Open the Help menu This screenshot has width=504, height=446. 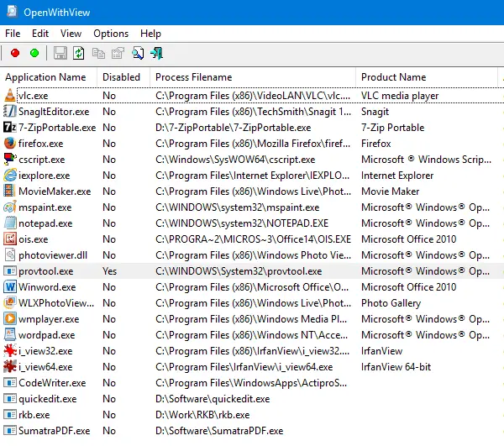(150, 34)
